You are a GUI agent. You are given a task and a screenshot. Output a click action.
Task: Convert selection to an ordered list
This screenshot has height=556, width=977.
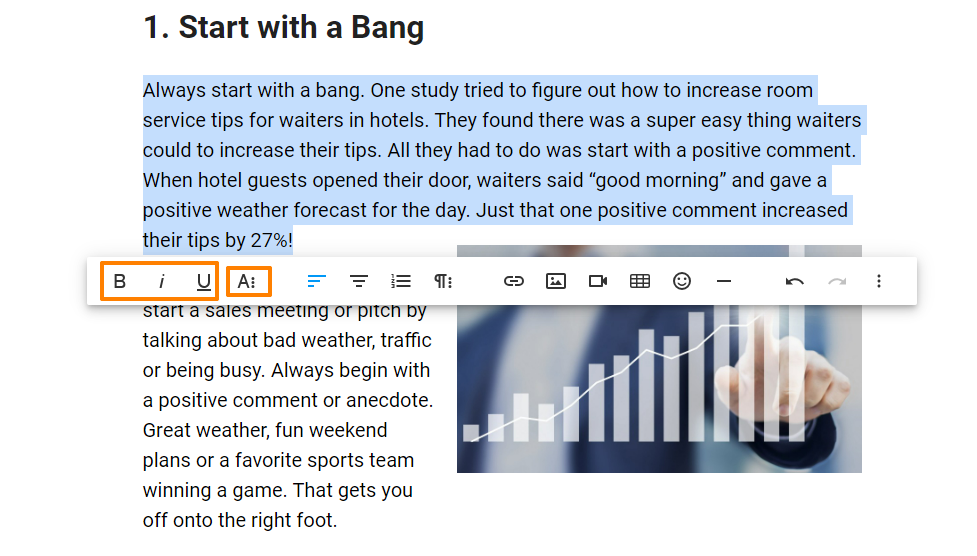(401, 281)
